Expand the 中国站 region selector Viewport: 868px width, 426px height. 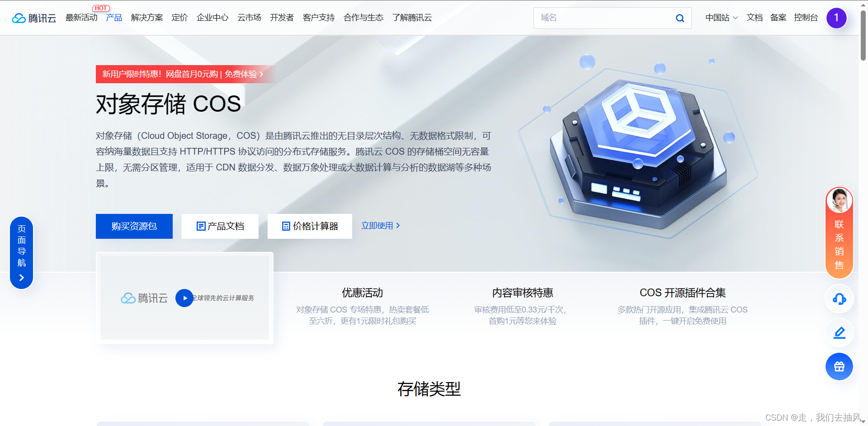click(721, 18)
